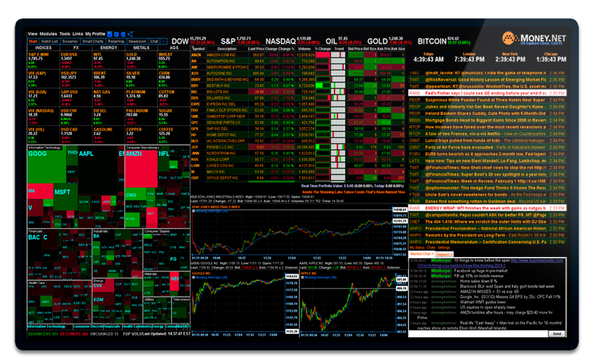Image resolution: width=595 pixels, height=364 pixels.
Task: Open the businessinsider.com link in chat
Action: click(537, 261)
